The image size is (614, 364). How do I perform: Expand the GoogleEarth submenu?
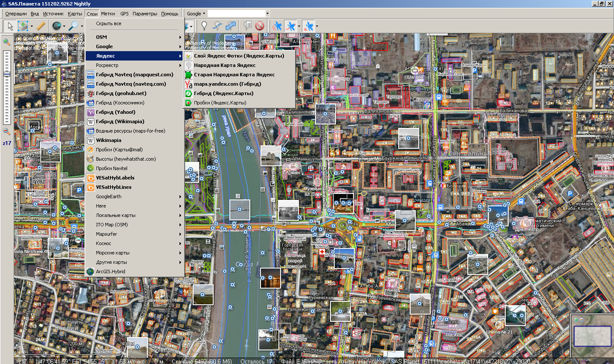coord(134,196)
